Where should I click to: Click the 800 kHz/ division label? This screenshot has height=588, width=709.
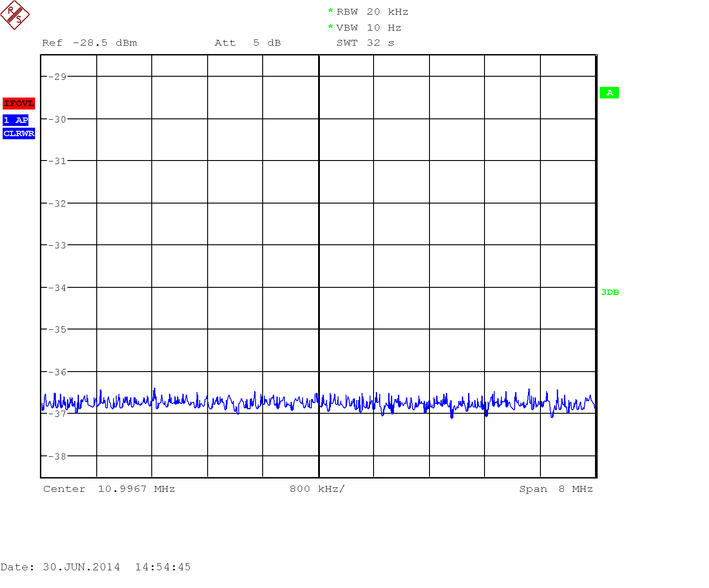(x=317, y=489)
